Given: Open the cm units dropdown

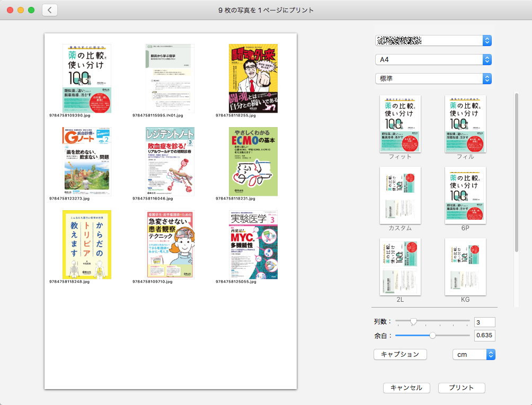Looking at the screenshot, I should 474,354.
